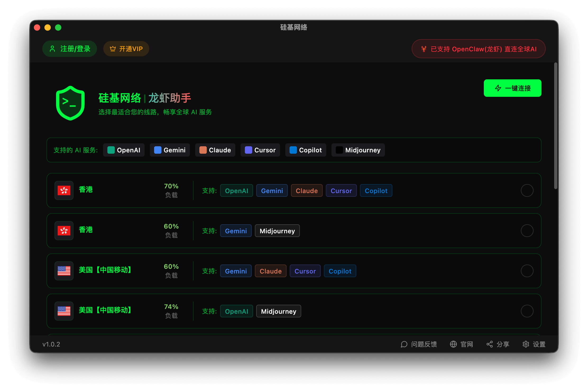Open the OpenClaw(龙虾) support announcement banner
Image resolution: width=588 pixels, height=392 pixels.
tap(479, 49)
